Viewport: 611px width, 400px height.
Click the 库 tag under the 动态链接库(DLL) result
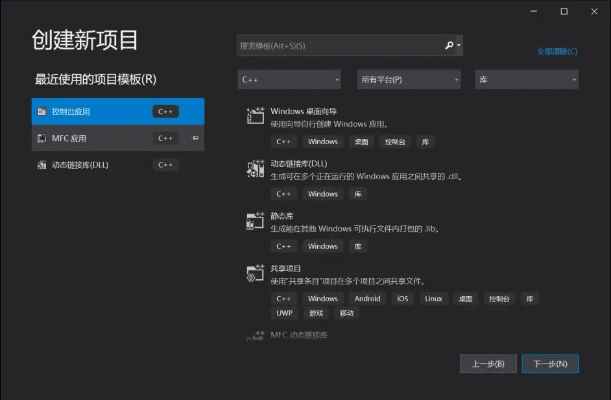point(358,194)
